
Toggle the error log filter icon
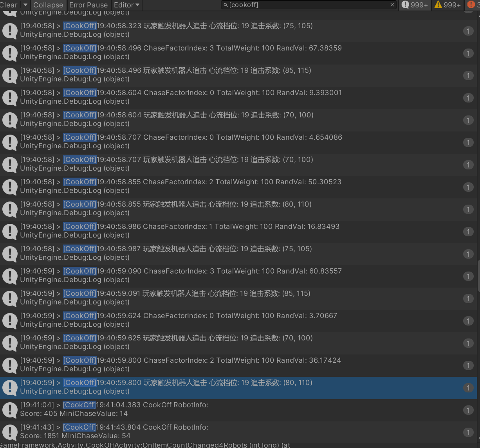tap(471, 5)
